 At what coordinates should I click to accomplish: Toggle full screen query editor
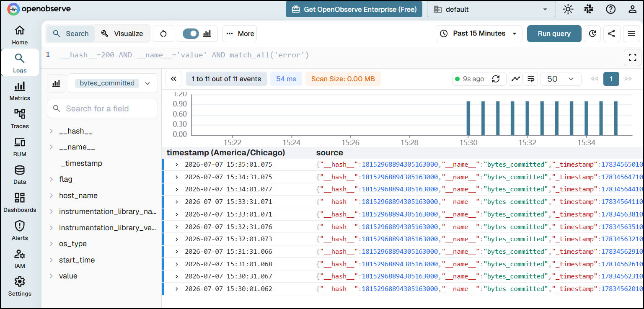(x=633, y=57)
